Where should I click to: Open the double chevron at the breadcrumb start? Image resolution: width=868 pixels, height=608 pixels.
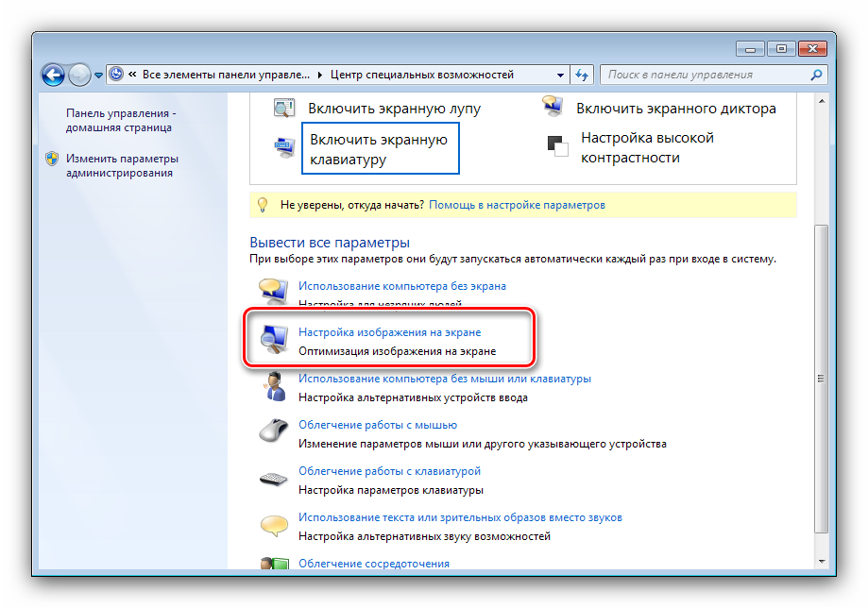[132, 75]
